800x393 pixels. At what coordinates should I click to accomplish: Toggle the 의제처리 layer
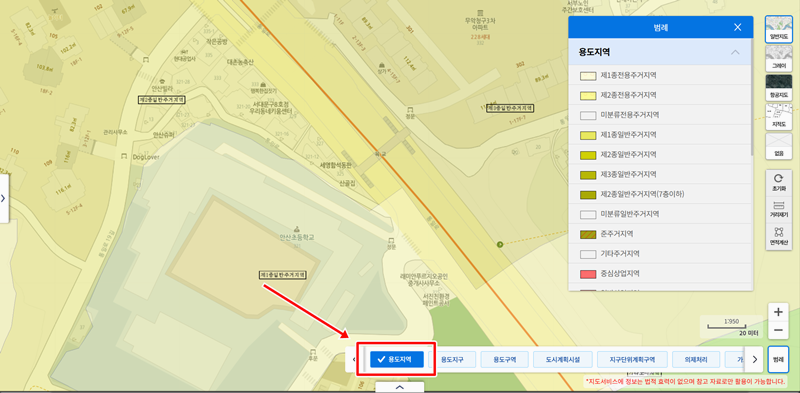tap(696, 359)
